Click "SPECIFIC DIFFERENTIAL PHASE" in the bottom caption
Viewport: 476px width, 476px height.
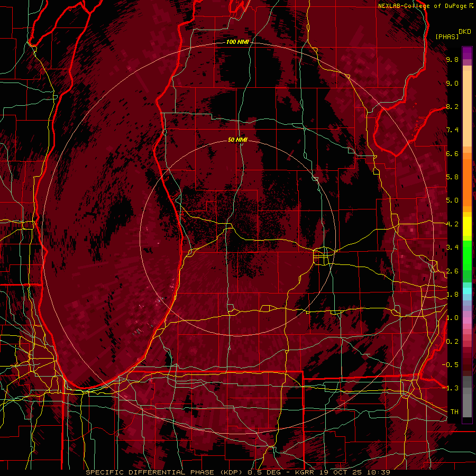(x=150, y=472)
